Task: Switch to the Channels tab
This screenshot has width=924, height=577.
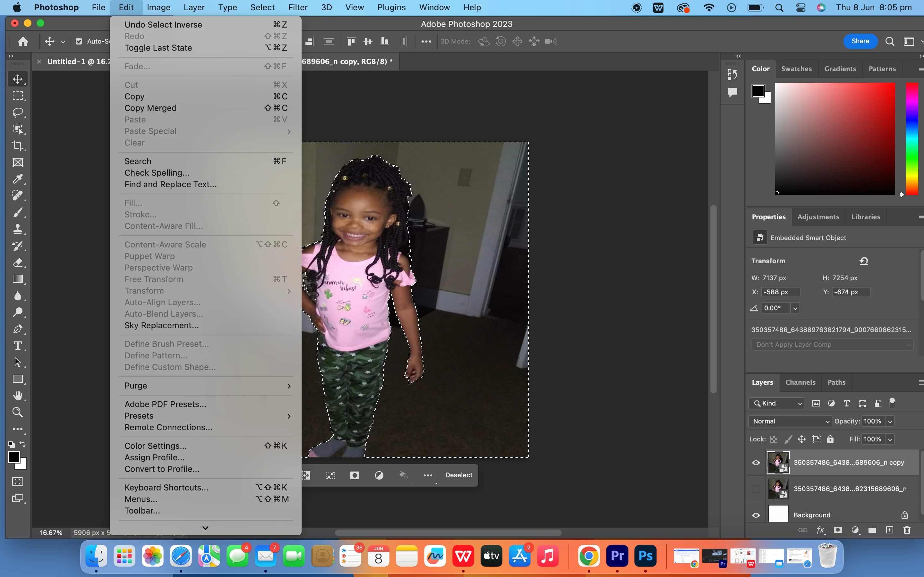Action: (x=800, y=382)
